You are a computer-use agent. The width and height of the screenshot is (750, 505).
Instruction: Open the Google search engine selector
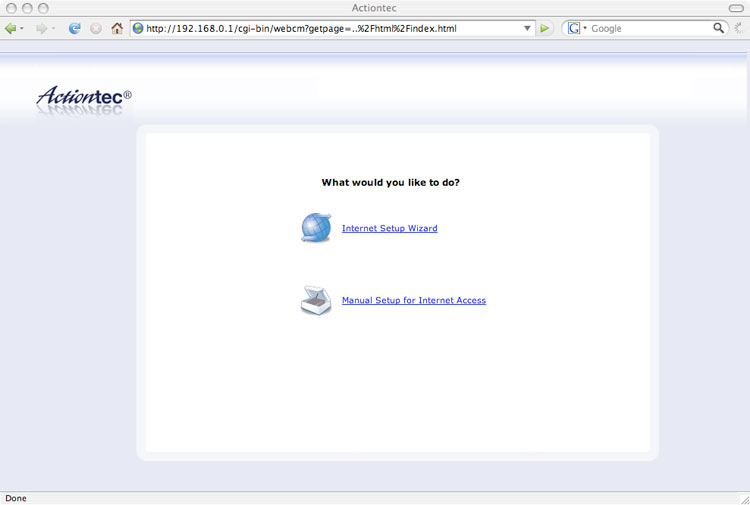point(576,29)
